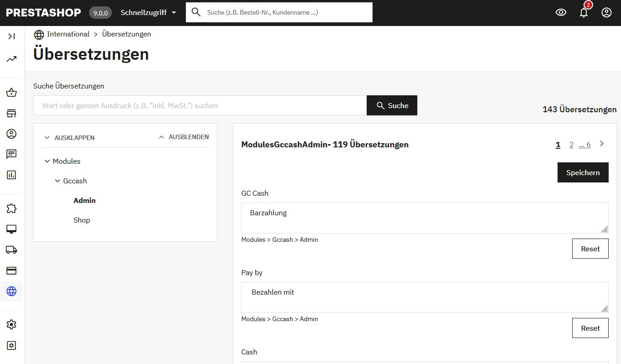Click the globe icon in breadcrumb
The image size is (621, 364).
pyautogui.click(x=39, y=34)
